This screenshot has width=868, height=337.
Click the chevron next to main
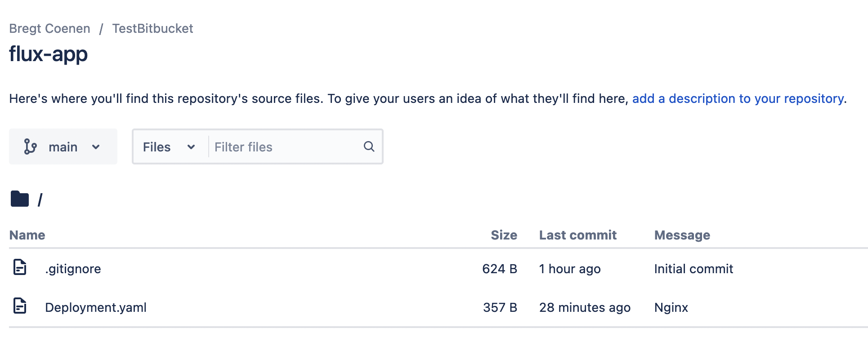click(96, 147)
